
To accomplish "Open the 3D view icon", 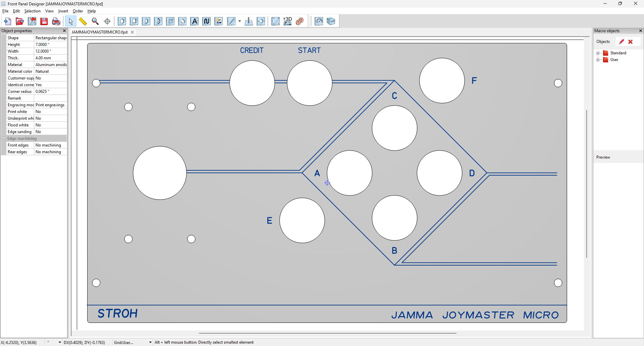I will tap(287, 21).
